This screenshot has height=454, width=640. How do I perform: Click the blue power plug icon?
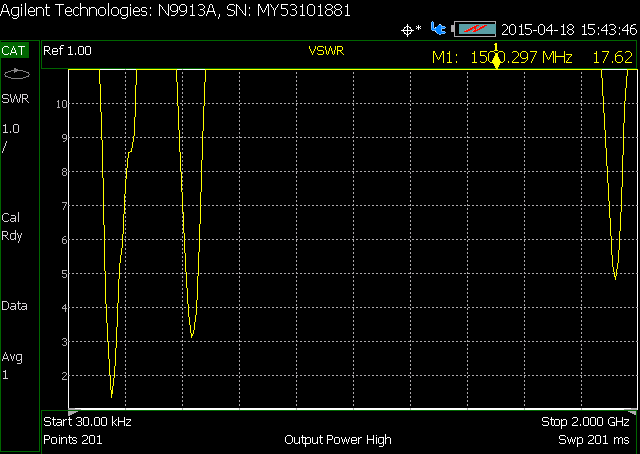[x=437, y=29]
